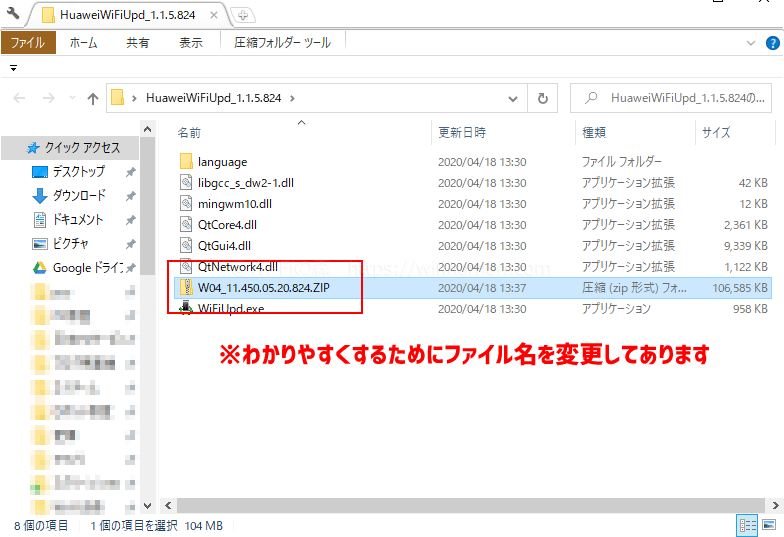Image resolution: width=784 pixels, height=537 pixels.
Task: Expand the chevron after the folder name
Action: (x=292, y=98)
